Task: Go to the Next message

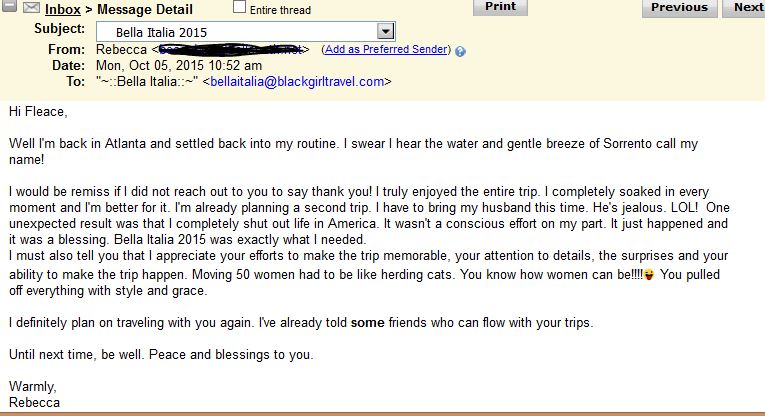Action: pos(746,8)
